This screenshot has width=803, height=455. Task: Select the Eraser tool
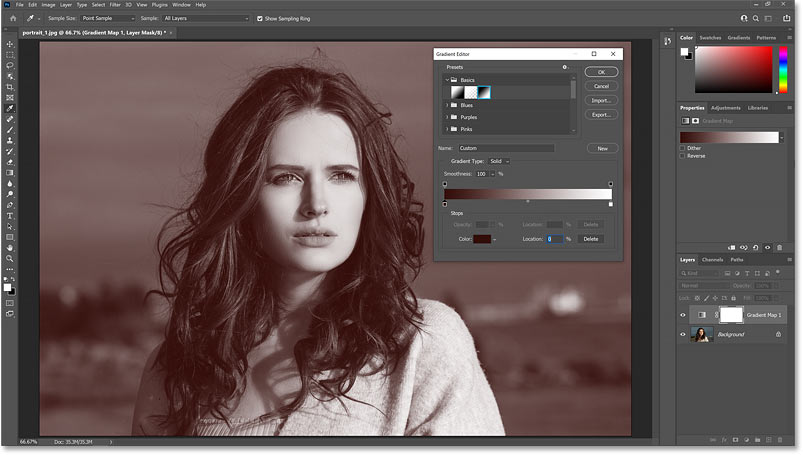coord(10,162)
